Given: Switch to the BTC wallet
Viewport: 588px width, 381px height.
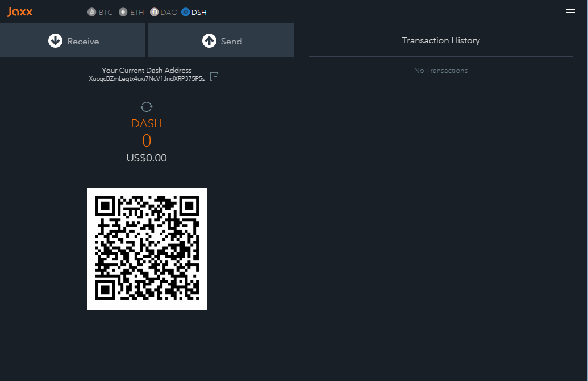Looking at the screenshot, I should [100, 12].
